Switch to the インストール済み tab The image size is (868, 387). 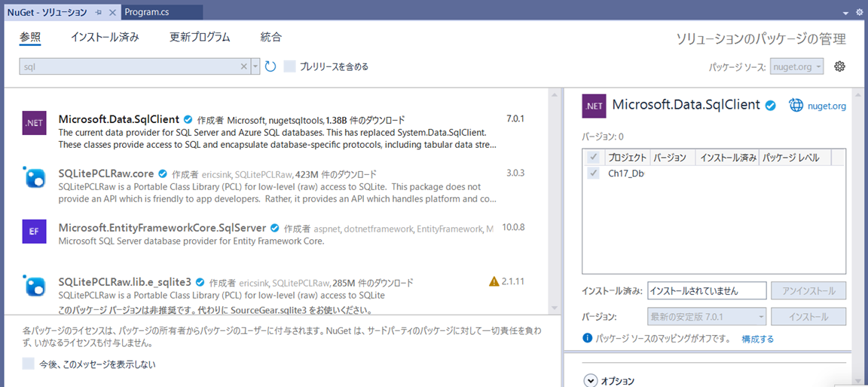105,38
